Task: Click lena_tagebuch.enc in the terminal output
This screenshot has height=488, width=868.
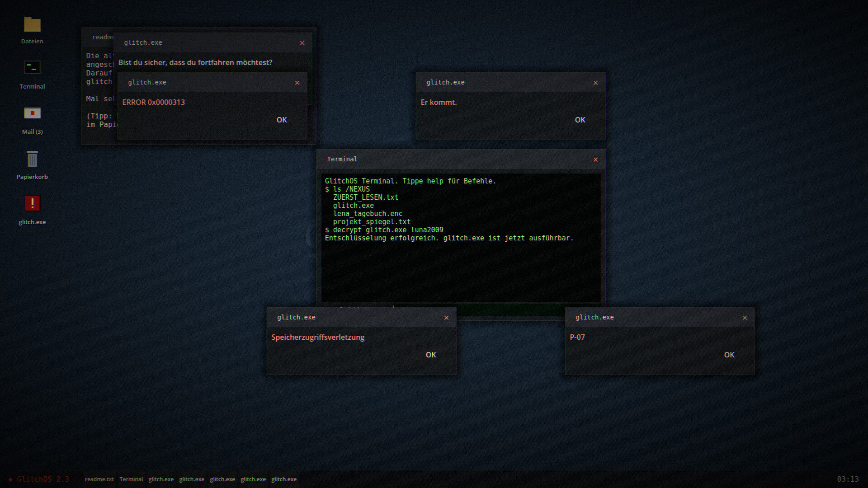Action: click(368, 213)
